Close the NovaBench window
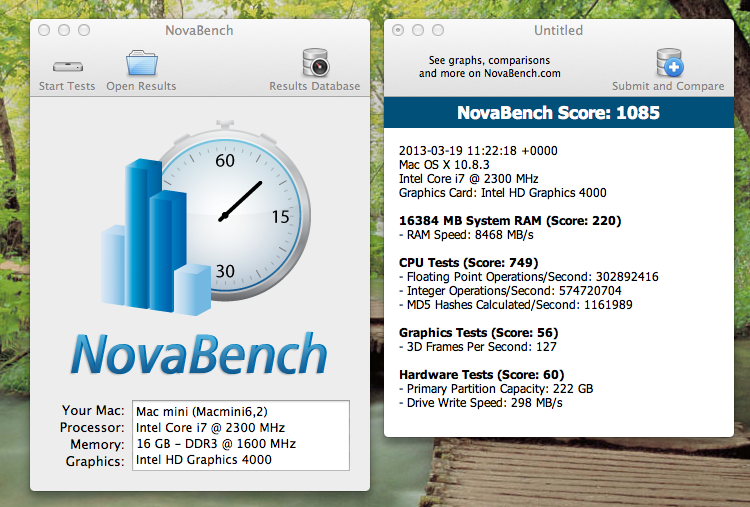 tap(44, 31)
